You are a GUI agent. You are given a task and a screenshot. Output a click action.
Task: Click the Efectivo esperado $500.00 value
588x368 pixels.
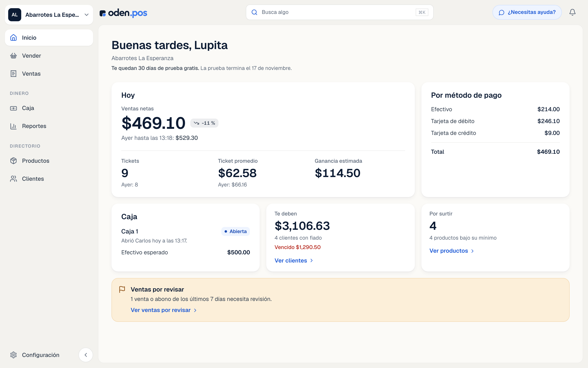pyautogui.click(x=238, y=252)
